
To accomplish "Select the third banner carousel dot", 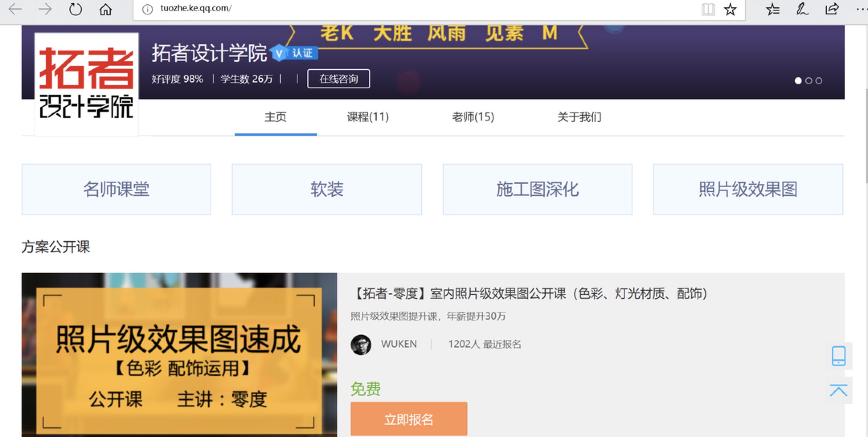I will tap(819, 81).
